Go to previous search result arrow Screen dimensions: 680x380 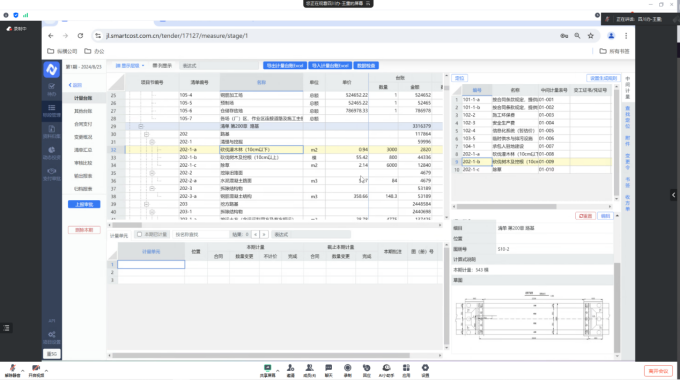(x=255, y=234)
